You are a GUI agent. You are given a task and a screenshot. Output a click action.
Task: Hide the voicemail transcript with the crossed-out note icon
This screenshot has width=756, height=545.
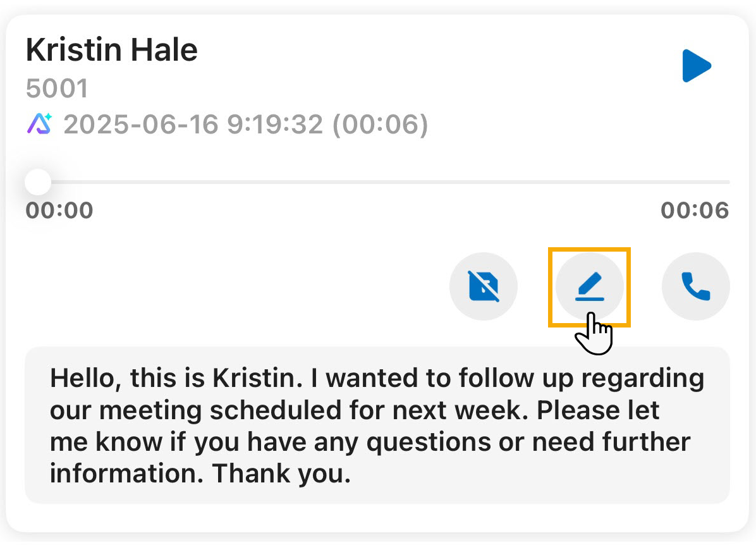484,287
